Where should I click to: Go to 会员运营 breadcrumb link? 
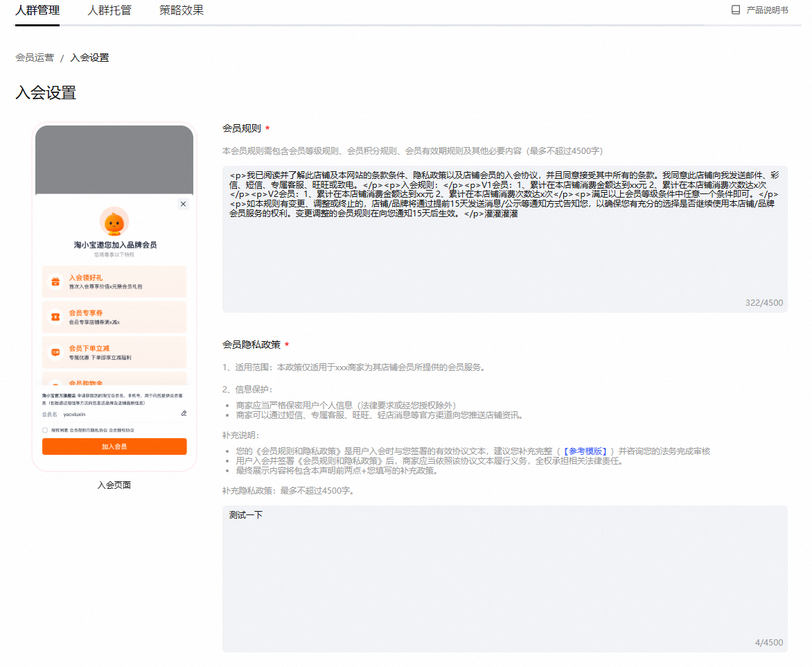click(35, 58)
